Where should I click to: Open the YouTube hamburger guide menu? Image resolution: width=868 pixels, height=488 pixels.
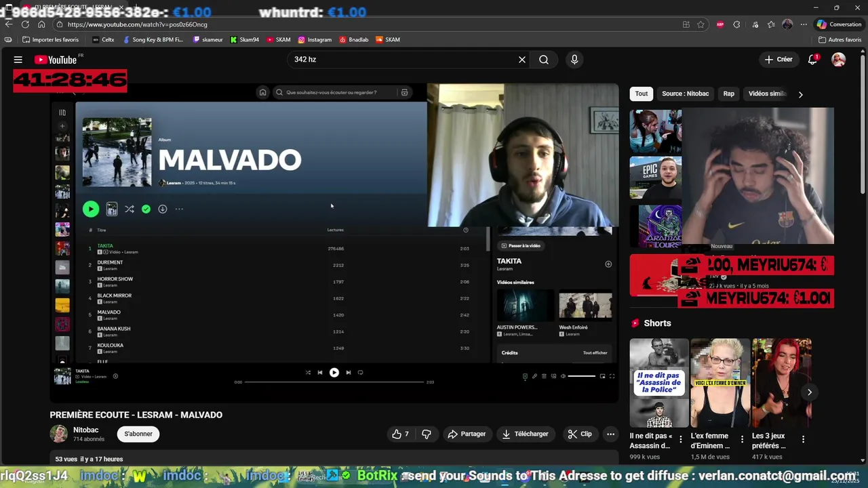(x=18, y=60)
